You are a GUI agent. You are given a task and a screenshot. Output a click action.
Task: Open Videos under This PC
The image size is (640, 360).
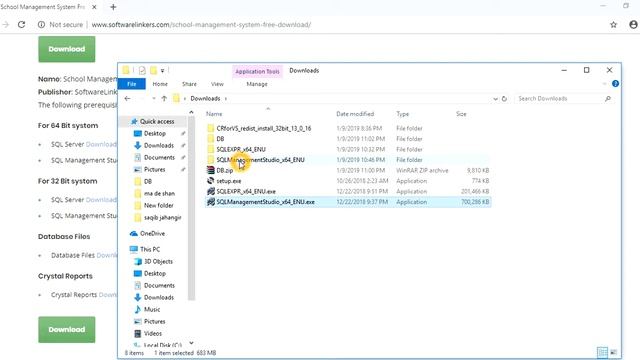[x=153, y=333]
